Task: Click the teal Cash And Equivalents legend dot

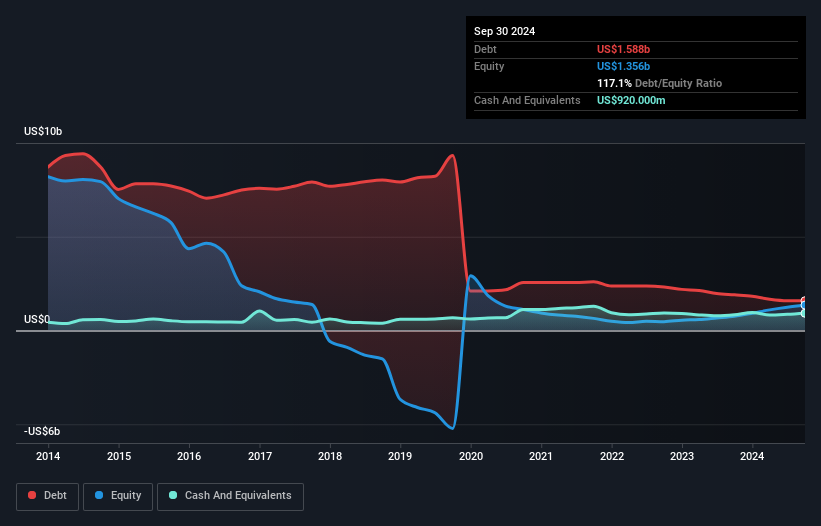Action: click(173, 495)
